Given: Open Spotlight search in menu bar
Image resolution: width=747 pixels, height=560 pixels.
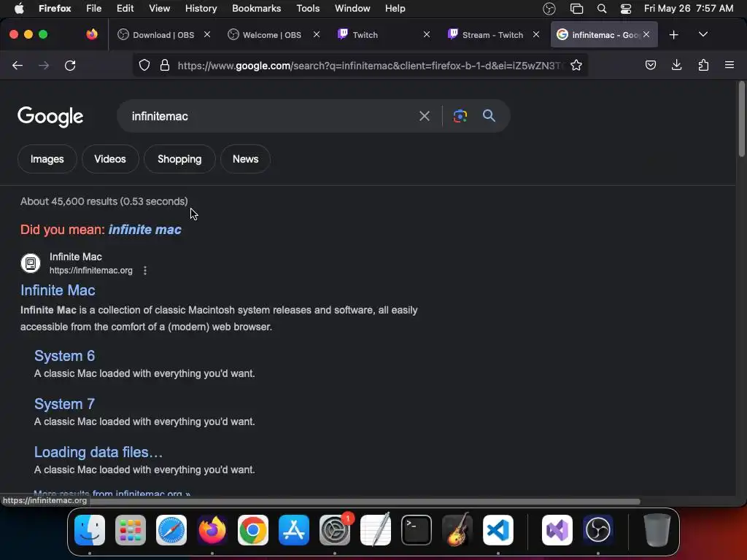Looking at the screenshot, I should tap(602, 9).
